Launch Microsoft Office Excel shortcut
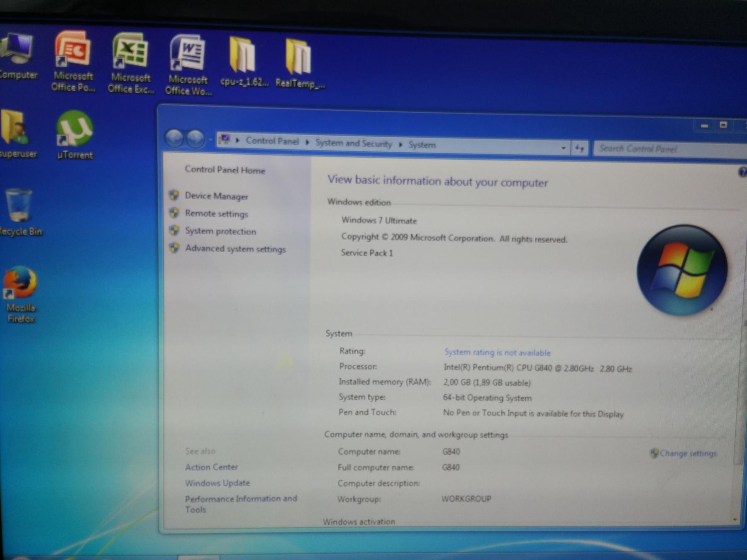 [130, 63]
